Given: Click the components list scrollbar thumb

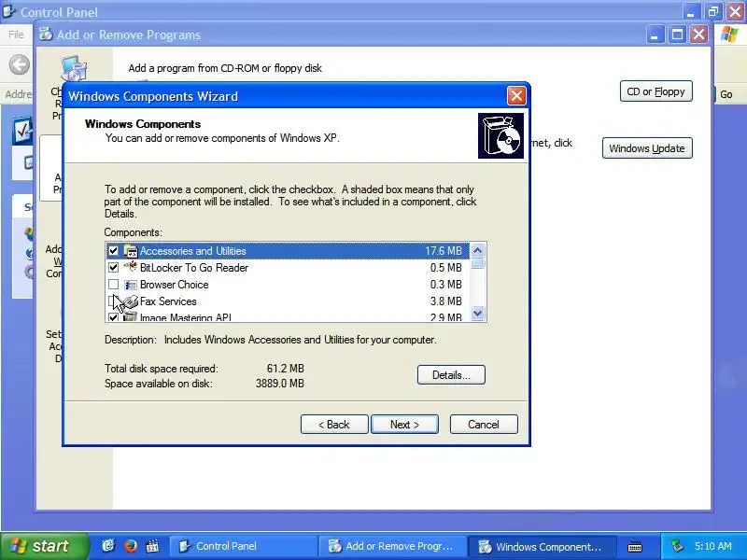Looking at the screenshot, I should tap(477, 264).
